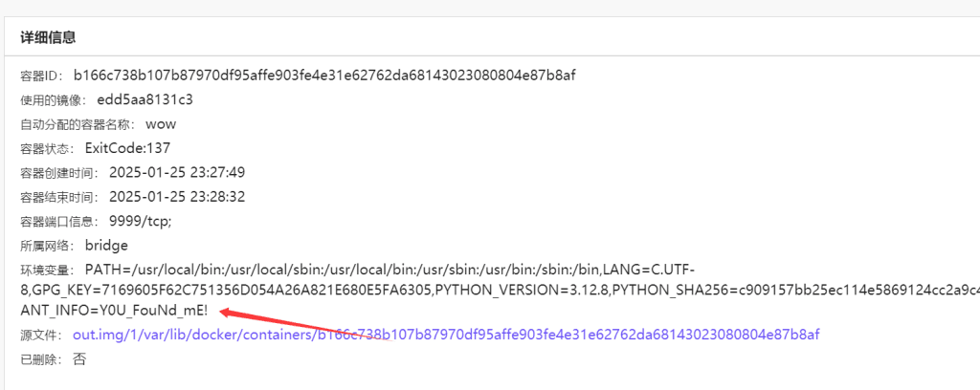980x390 pixels.
Task: Click the network value bridge
Action: [x=106, y=246]
